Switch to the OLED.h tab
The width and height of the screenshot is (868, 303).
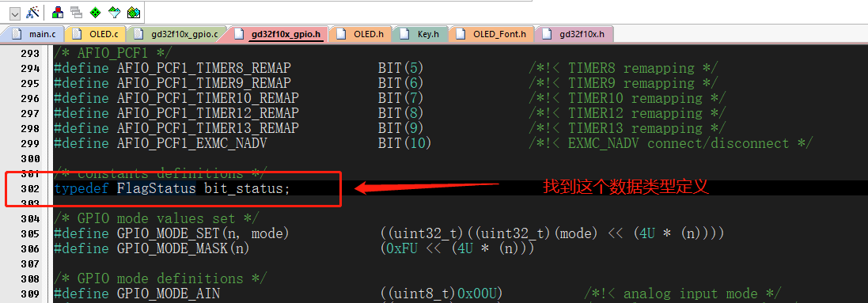click(360, 34)
